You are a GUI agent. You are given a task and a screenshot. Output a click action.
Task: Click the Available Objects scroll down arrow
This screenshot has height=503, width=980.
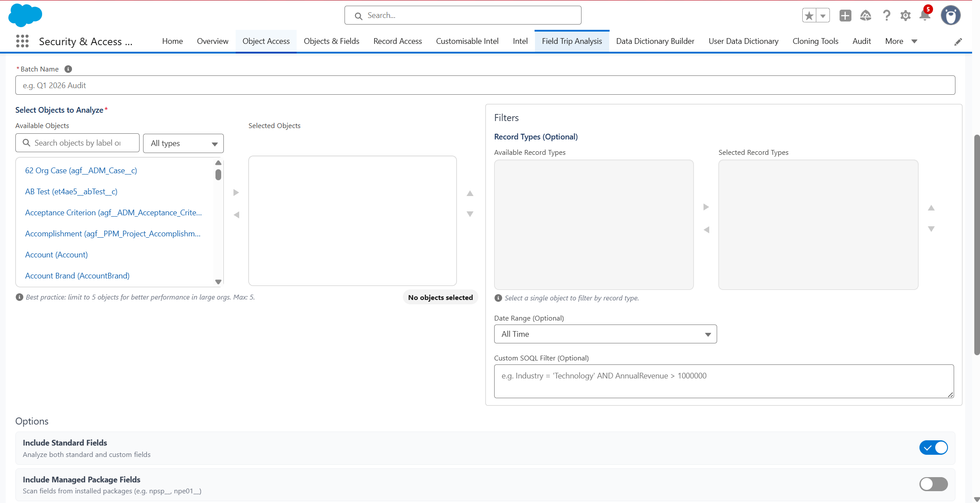tap(218, 282)
